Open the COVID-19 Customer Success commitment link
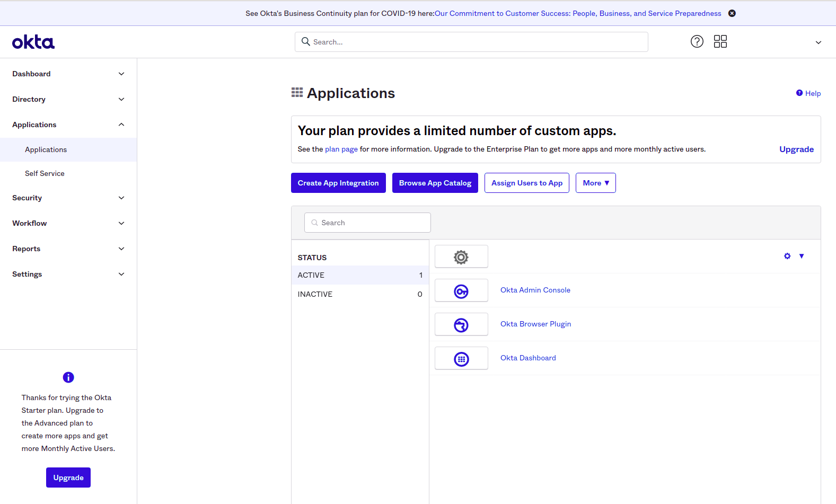 578,14
